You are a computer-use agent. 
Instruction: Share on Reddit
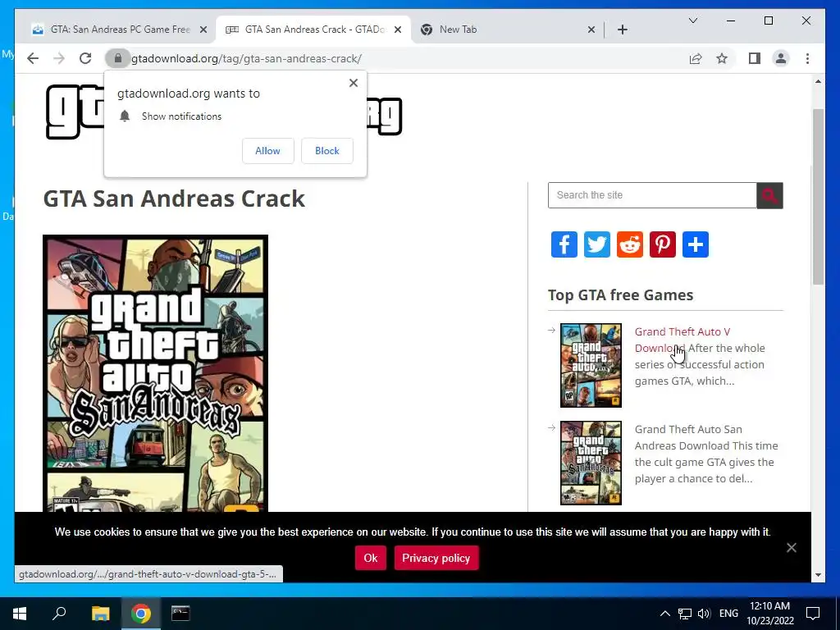coord(629,244)
